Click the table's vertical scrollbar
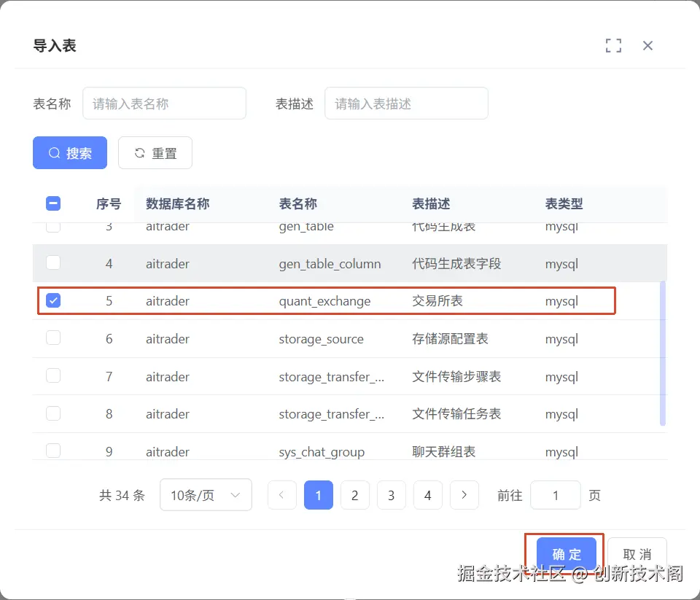 pyautogui.click(x=663, y=354)
